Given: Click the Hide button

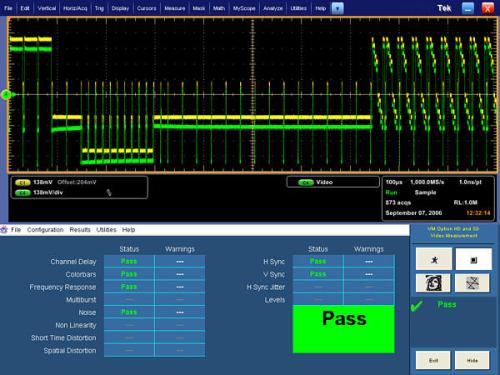Looking at the screenshot, I should point(472,360).
